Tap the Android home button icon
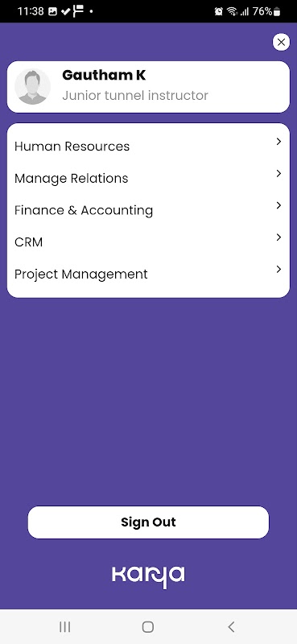The height and width of the screenshot is (644, 297). (x=148, y=627)
